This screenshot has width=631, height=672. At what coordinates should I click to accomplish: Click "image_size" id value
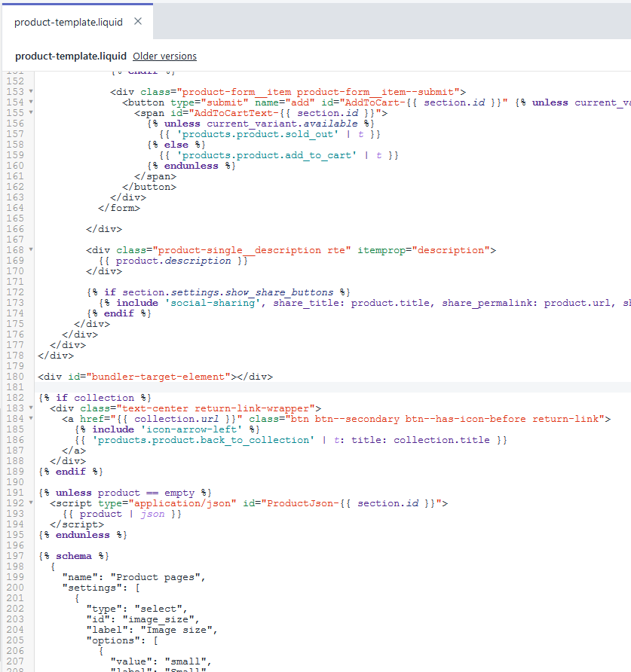coord(158,619)
